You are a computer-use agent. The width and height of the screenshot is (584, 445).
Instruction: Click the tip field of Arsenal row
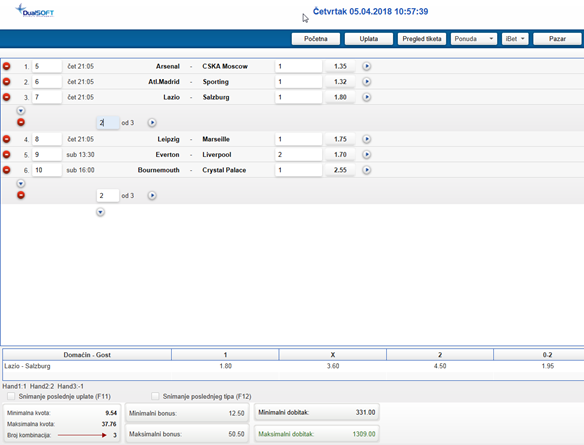pos(298,66)
